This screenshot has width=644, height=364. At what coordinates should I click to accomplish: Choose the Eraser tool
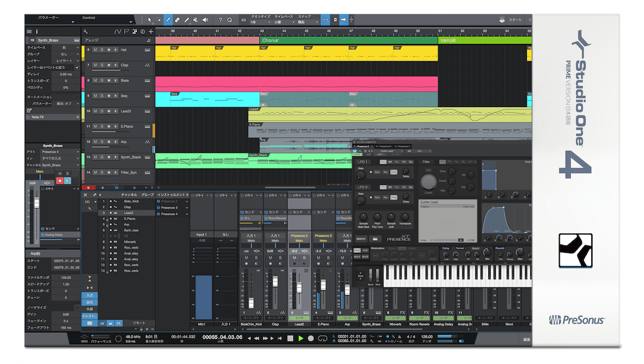(x=177, y=20)
